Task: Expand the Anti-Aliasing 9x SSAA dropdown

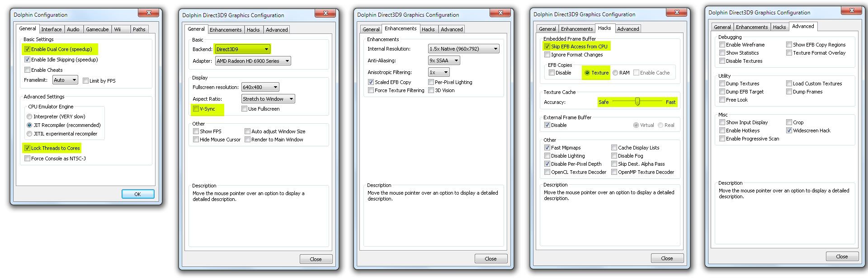Action: click(443, 61)
